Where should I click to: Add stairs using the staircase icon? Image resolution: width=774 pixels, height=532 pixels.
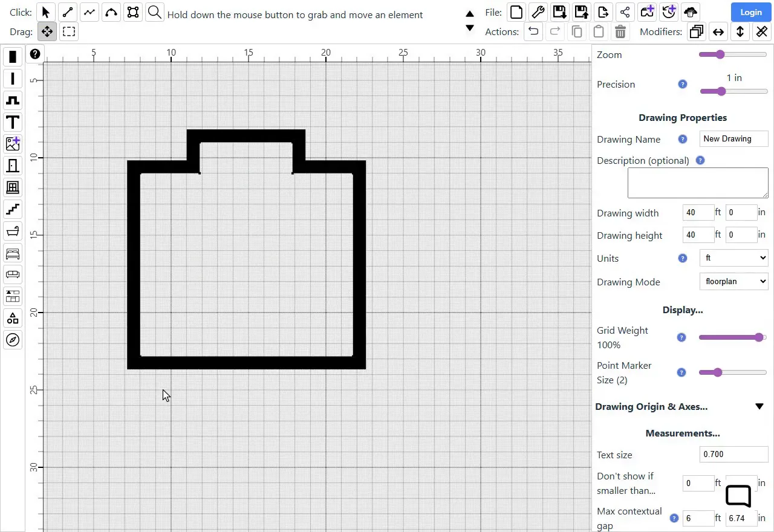pos(13,209)
